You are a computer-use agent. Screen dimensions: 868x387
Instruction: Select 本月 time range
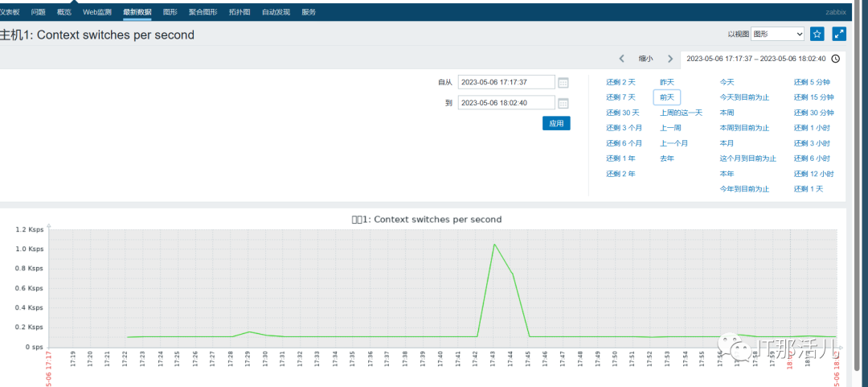[727, 143]
